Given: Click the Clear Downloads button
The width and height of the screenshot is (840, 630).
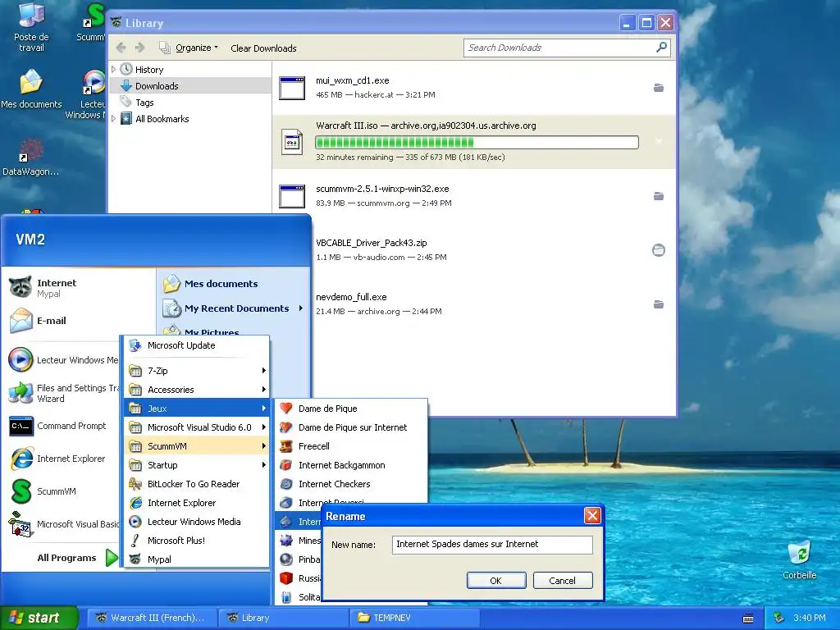Looking at the screenshot, I should (263, 48).
